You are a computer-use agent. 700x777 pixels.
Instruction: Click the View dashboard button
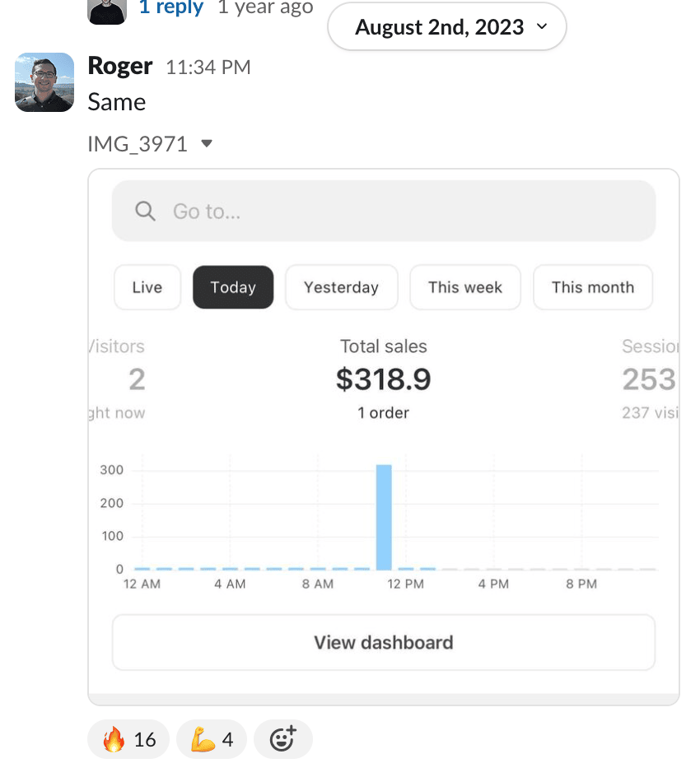383,642
